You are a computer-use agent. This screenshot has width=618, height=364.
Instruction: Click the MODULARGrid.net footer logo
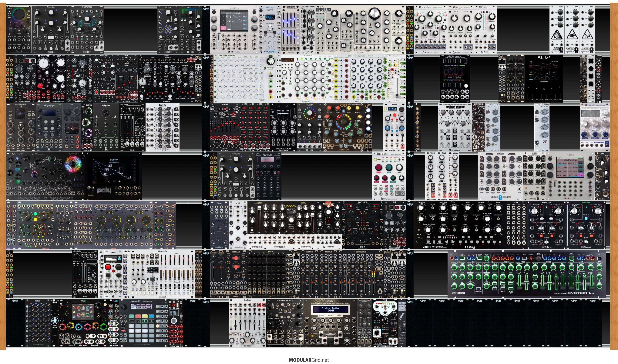[x=309, y=360]
